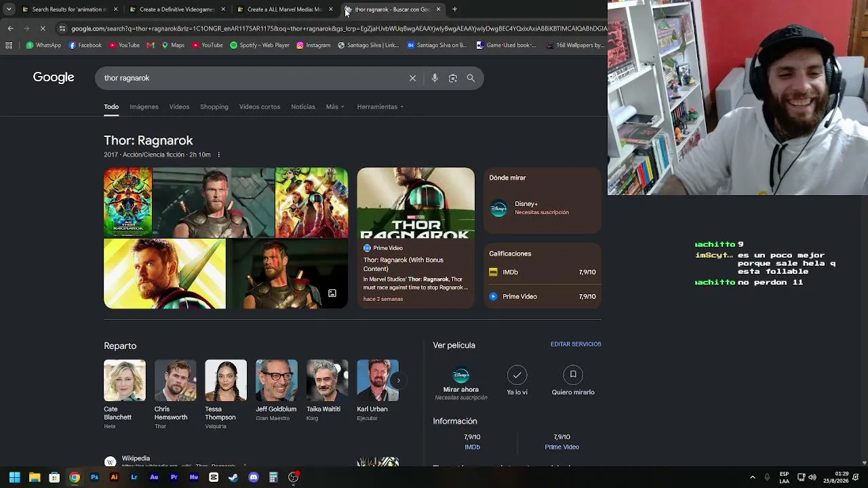Screen dimensions: 868x488
Task: Launch Premiere Pro from the taskbar
Action: [174, 477]
